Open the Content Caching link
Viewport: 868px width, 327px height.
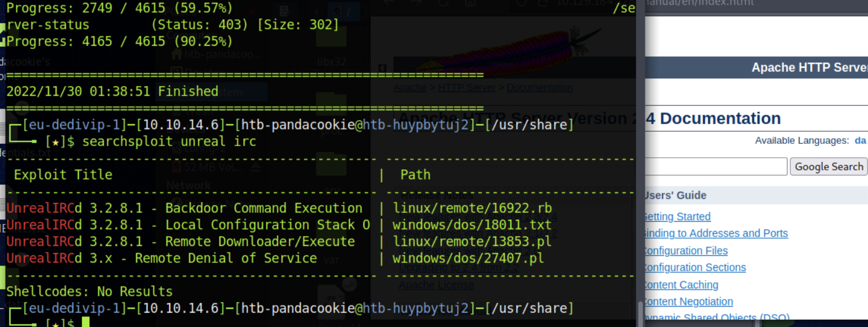[x=681, y=285]
